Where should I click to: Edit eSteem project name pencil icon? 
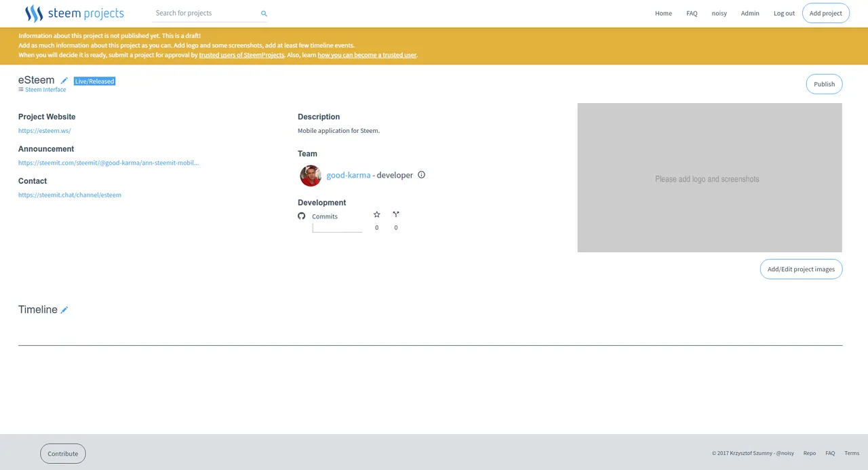64,81
